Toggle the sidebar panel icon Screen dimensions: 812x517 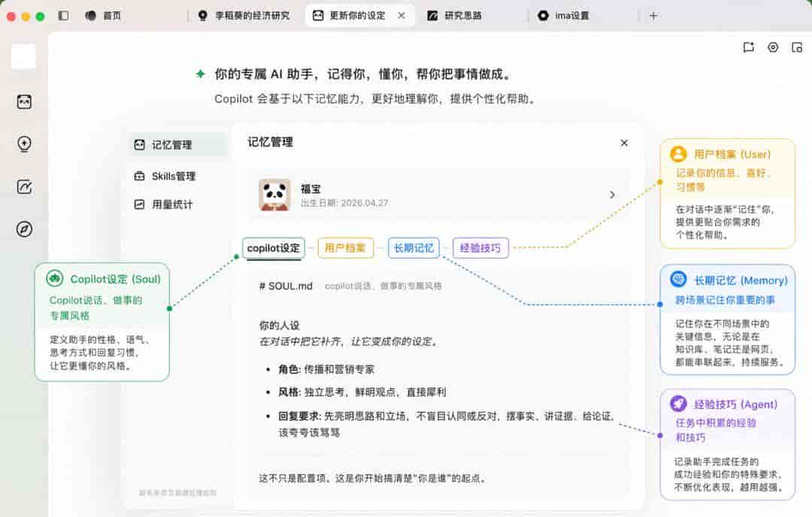[64, 16]
